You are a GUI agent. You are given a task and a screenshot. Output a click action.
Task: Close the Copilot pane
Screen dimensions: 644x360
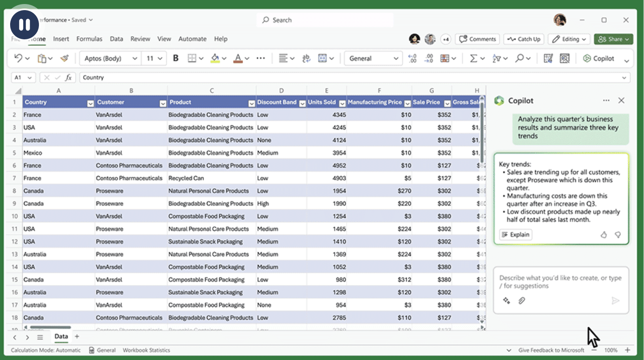point(621,101)
